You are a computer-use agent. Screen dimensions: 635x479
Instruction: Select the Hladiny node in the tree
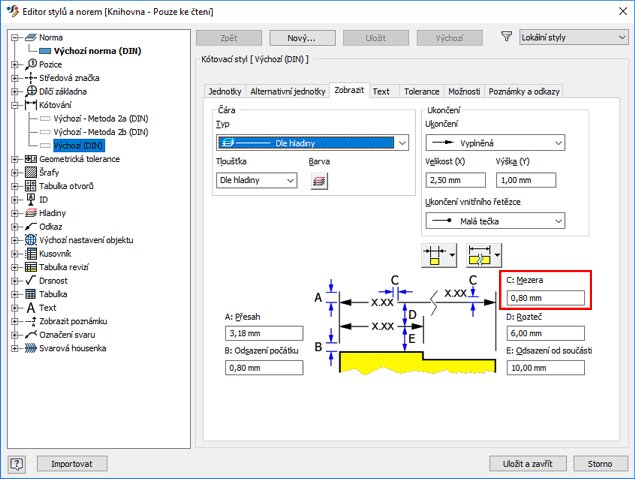point(53,213)
